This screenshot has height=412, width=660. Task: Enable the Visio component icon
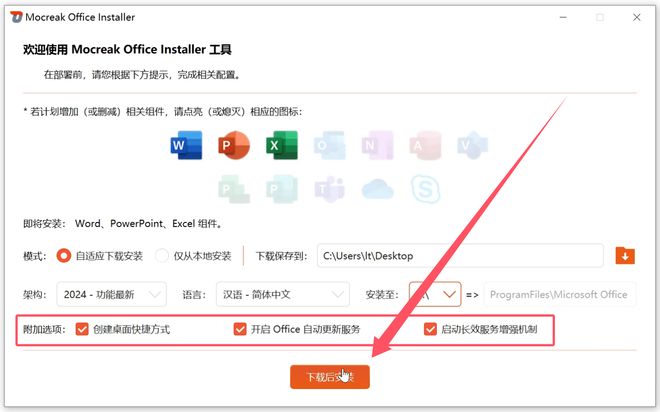[x=473, y=145]
